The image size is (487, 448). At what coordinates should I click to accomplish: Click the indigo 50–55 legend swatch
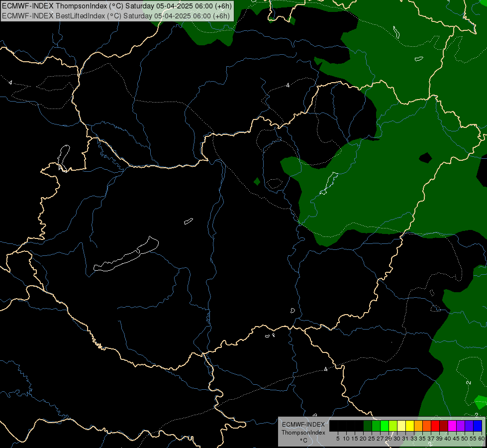click(469, 426)
